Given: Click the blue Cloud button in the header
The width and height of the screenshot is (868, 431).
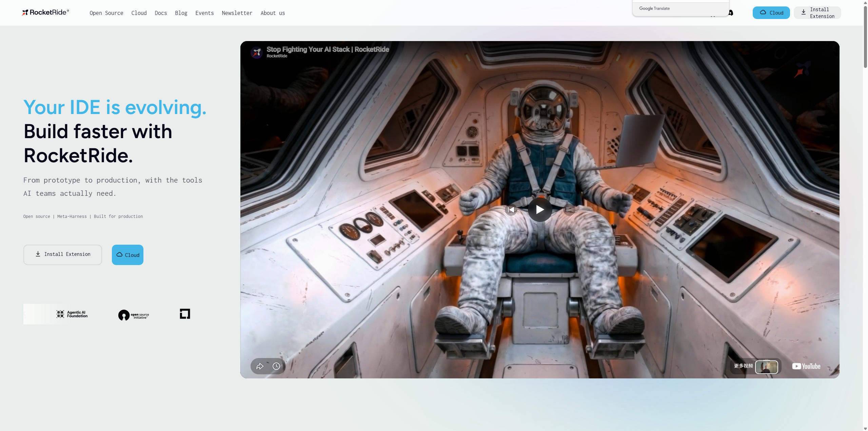Looking at the screenshot, I should [771, 13].
